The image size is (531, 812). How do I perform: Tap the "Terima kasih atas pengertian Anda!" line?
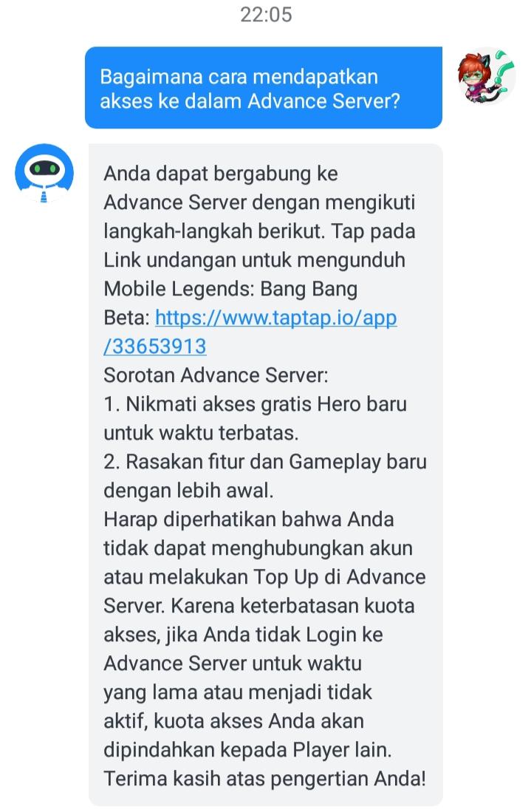coord(265,778)
